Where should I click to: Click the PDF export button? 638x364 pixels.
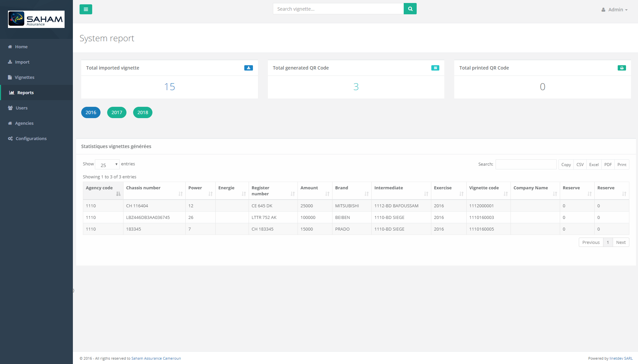pyautogui.click(x=608, y=165)
